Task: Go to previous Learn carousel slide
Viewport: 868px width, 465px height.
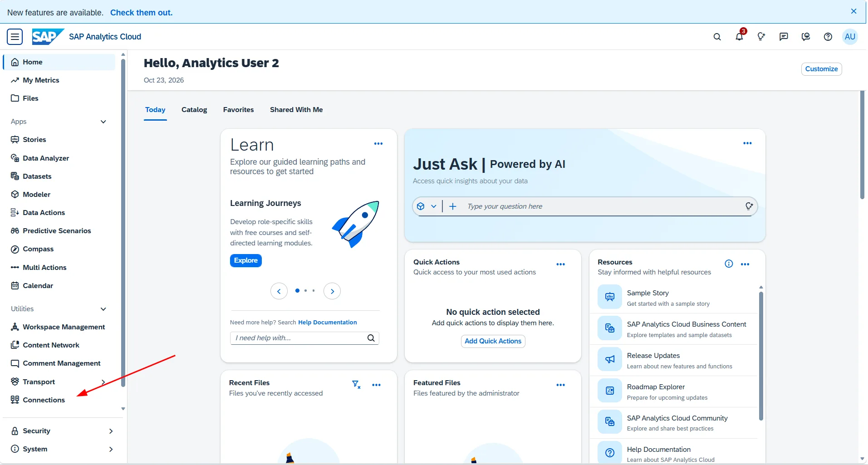Action: [x=279, y=291]
